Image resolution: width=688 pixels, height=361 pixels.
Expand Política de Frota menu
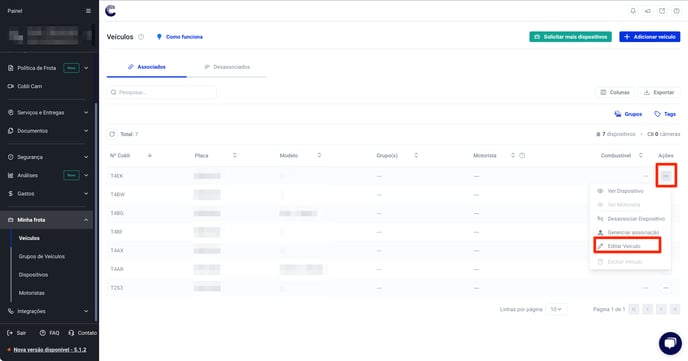86,68
